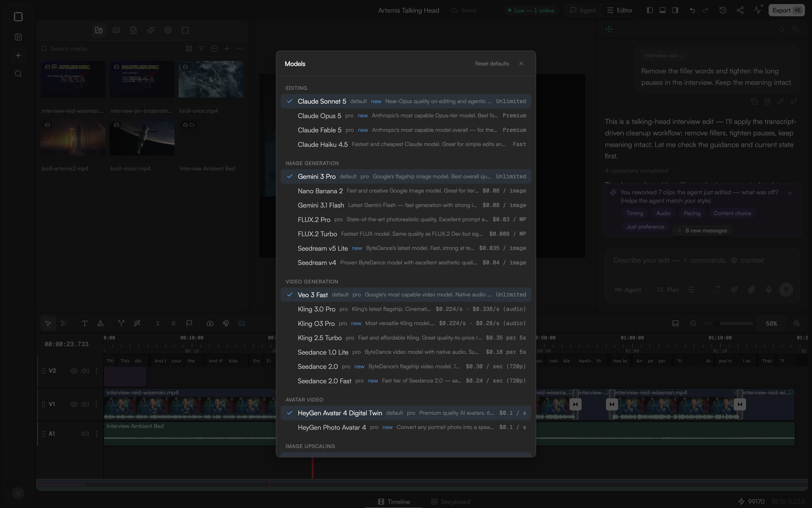Open the Export menu button

(x=787, y=10)
